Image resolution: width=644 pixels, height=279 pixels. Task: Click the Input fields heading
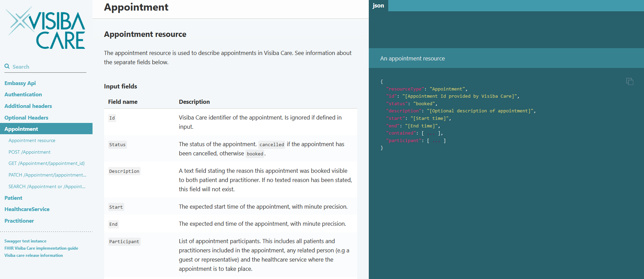coord(121,86)
